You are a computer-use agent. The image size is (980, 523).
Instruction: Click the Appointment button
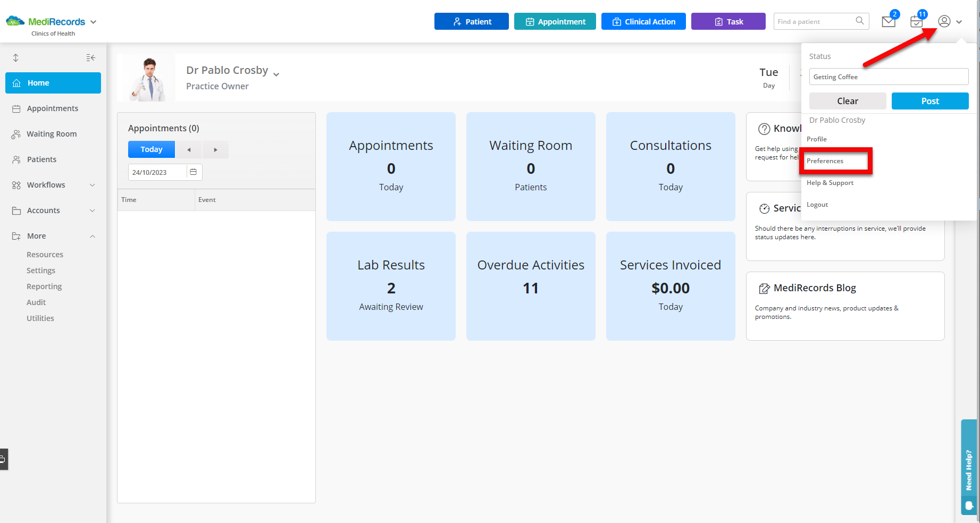tap(555, 21)
